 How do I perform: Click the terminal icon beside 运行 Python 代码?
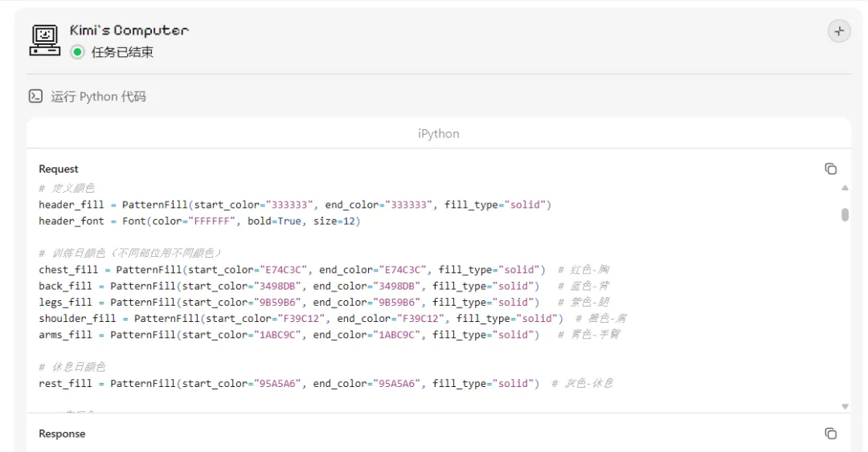point(35,96)
